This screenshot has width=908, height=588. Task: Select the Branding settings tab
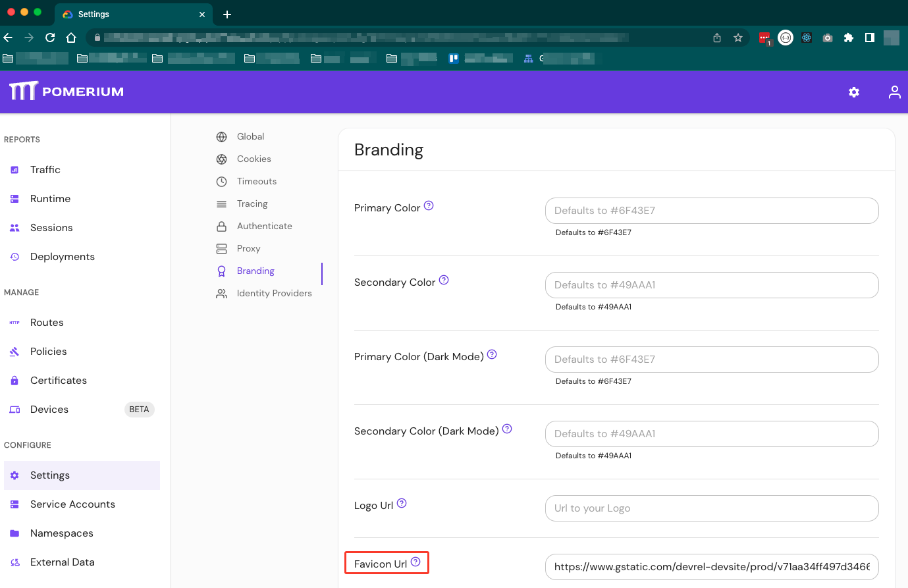click(x=255, y=271)
